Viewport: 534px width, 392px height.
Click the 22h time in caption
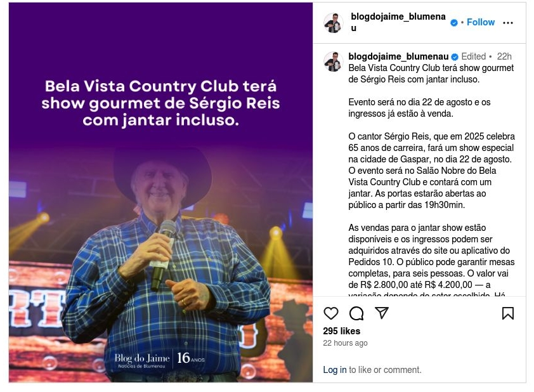[504, 56]
